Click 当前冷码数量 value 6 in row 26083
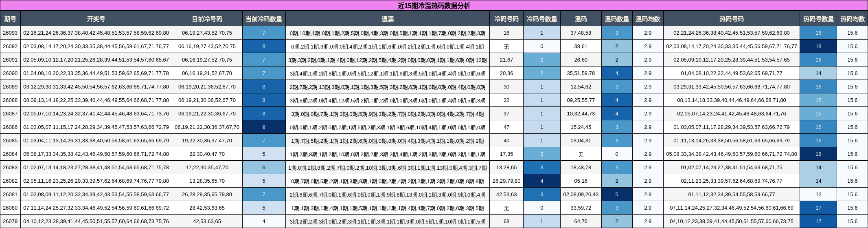The height and width of the screenshot is (228, 868). point(264,168)
